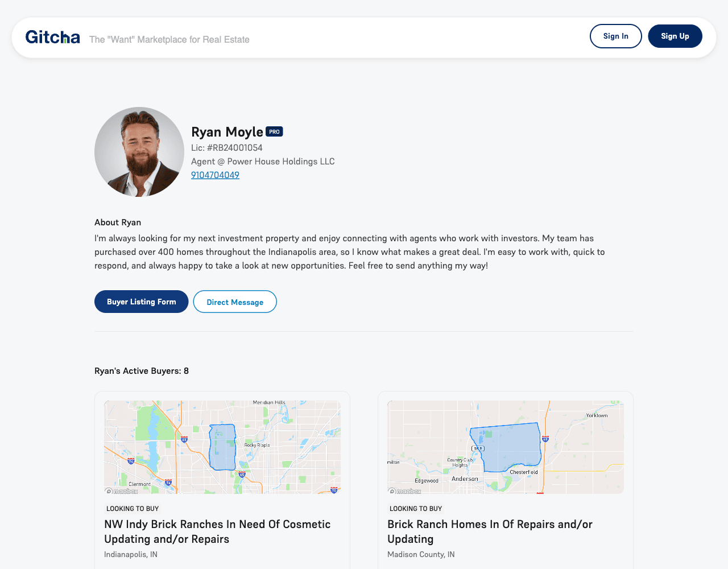728x569 pixels.
Task: Select the Ryan Moyle name heading
Action: coord(227,132)
